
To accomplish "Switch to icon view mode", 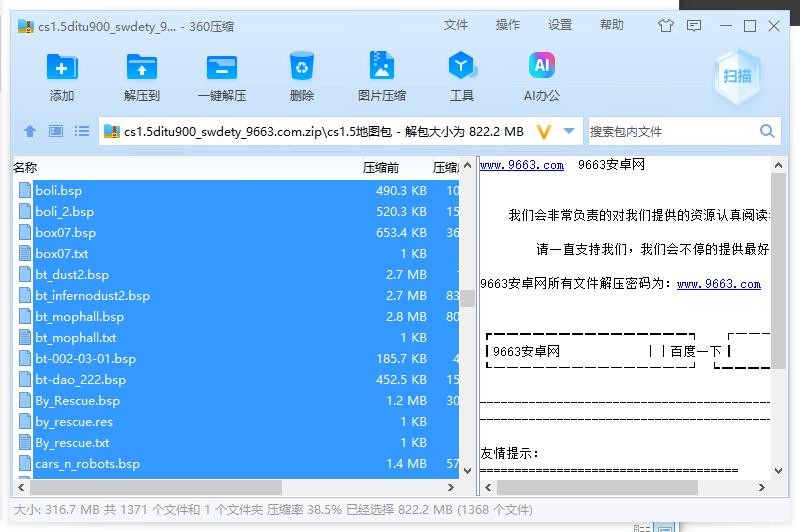I will pyautogui.click(x=56, y=132).
